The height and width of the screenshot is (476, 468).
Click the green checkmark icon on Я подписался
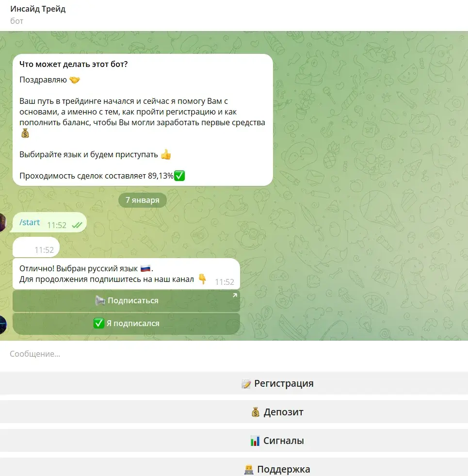pos(98,323)
